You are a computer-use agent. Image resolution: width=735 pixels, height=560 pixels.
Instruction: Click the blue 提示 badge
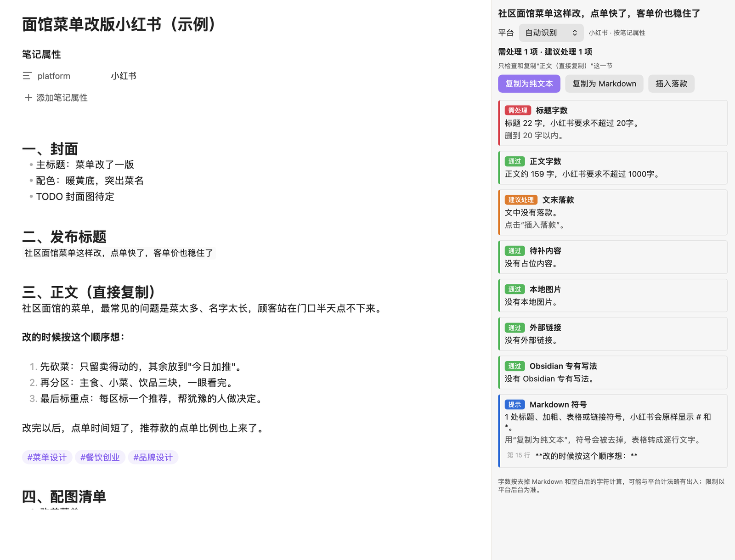coord(514,405)
